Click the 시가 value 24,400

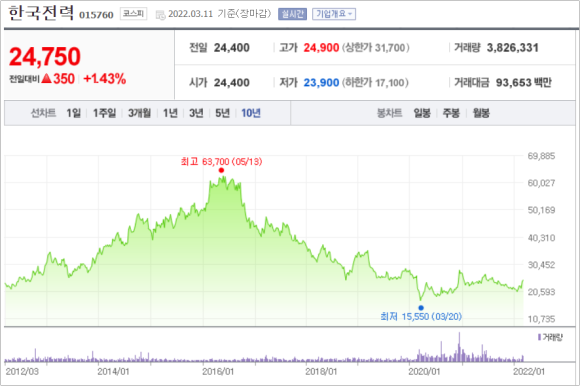tap(232, 82)
